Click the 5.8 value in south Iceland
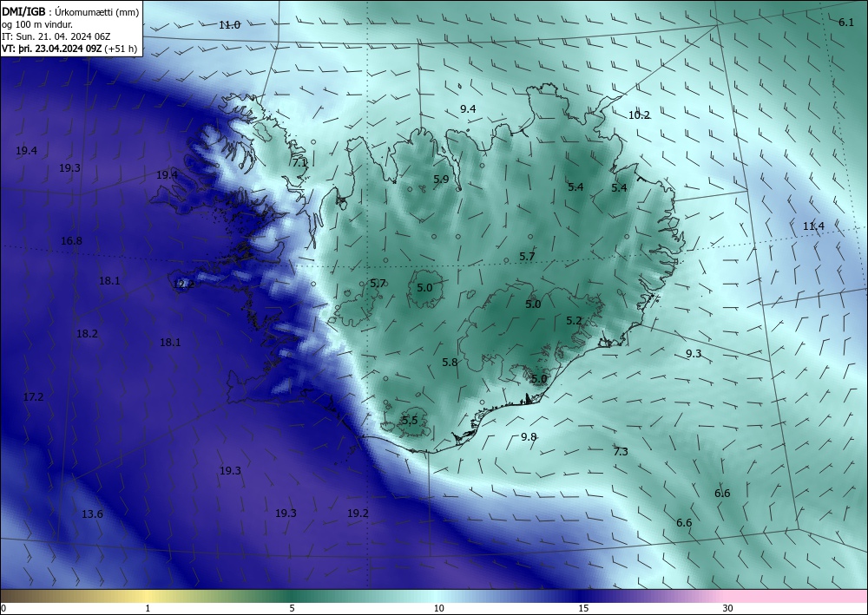 [x=450, y=363]
